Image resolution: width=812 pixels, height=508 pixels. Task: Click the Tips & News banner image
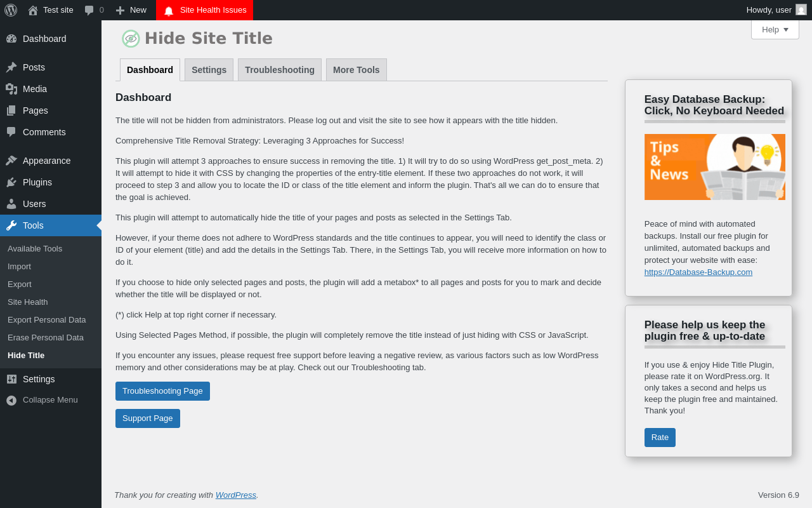point(715,167)
